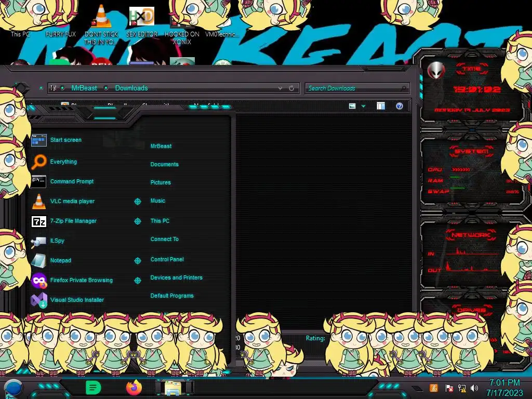Click the Rating label in details pane

[315, 338]
